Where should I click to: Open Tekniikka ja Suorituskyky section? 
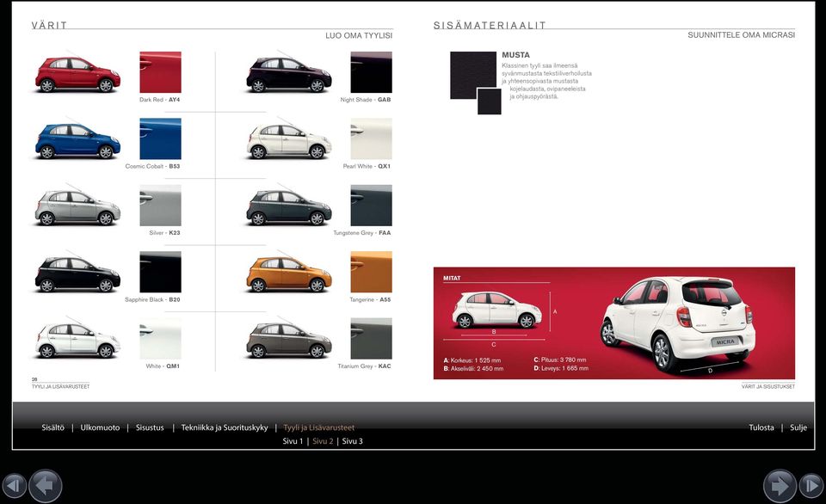[225, 427]
